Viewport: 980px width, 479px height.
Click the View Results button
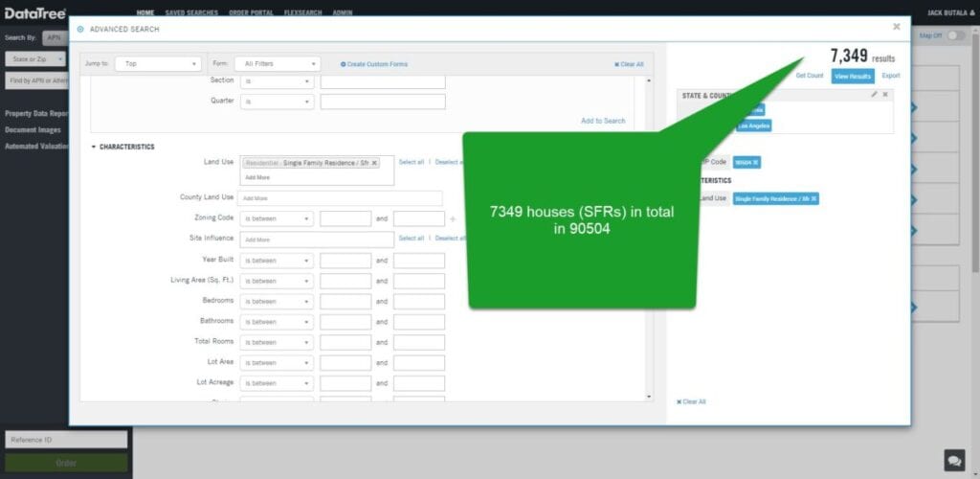[x=852, y=76]
